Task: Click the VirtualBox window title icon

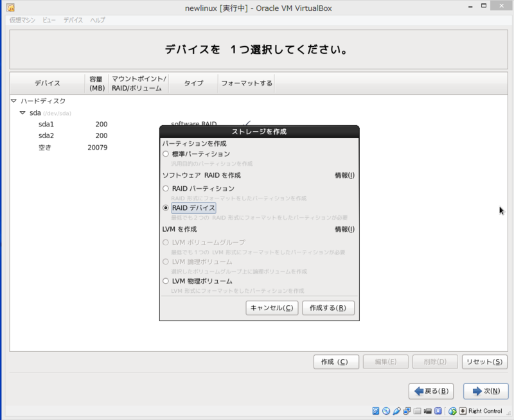Action: (x=10, y=8)
